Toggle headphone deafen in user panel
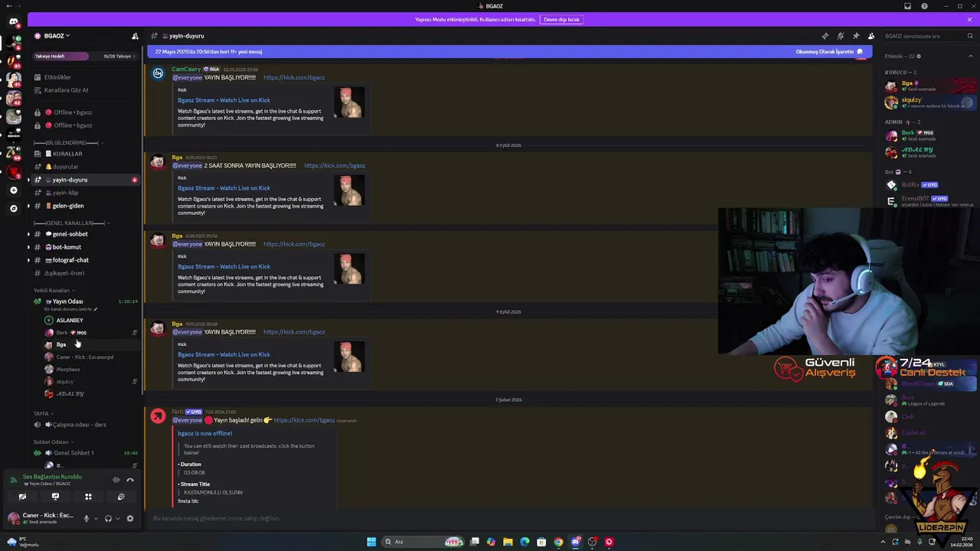The image size is (980, 551). 108,519
